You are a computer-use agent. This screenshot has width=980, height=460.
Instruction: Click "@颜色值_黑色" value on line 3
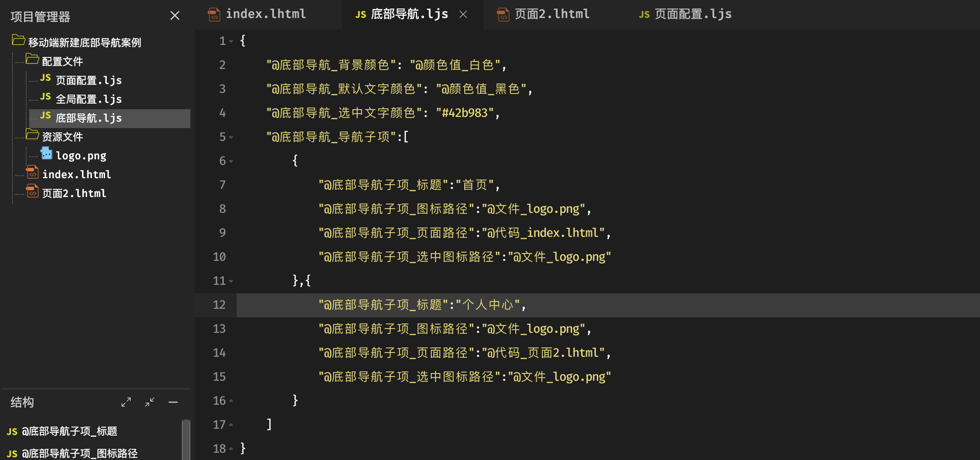pyautogui.click(x=481, y=89)
